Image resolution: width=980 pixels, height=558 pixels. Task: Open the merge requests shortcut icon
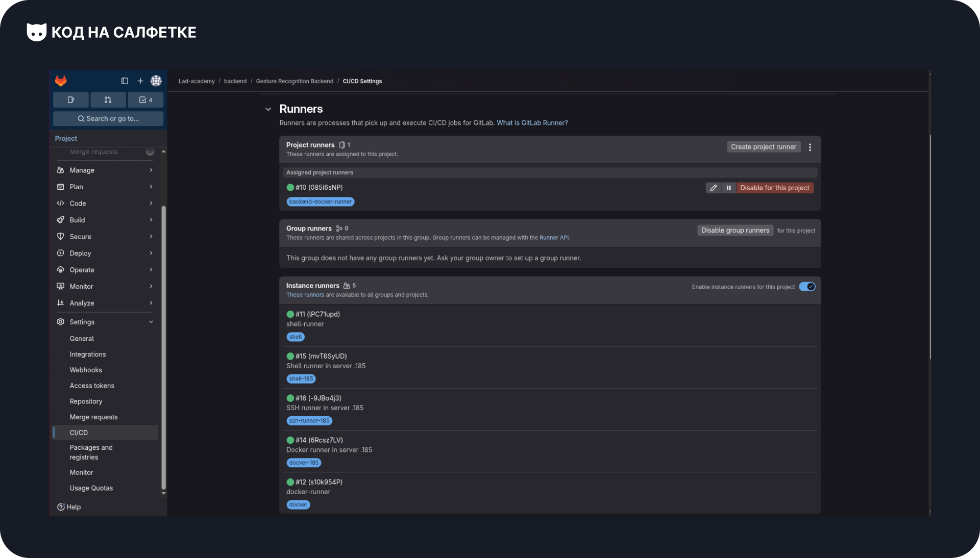click(108, 100)
